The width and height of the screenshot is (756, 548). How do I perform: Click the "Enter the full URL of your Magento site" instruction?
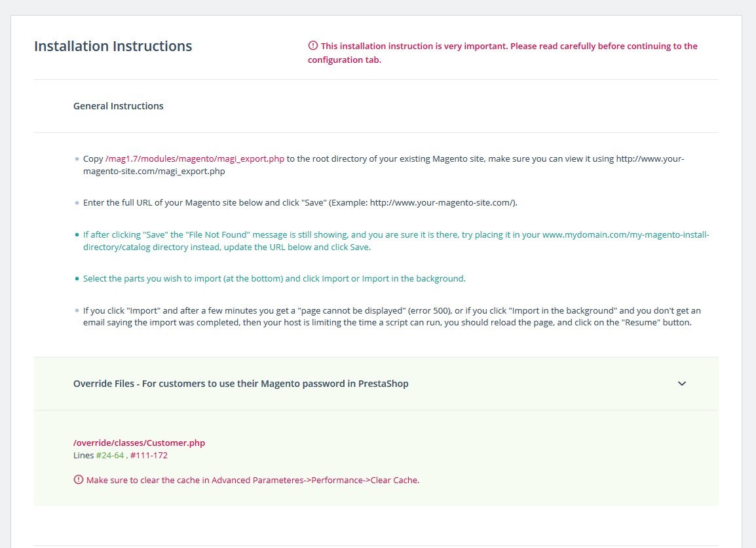tap(300, 203)
